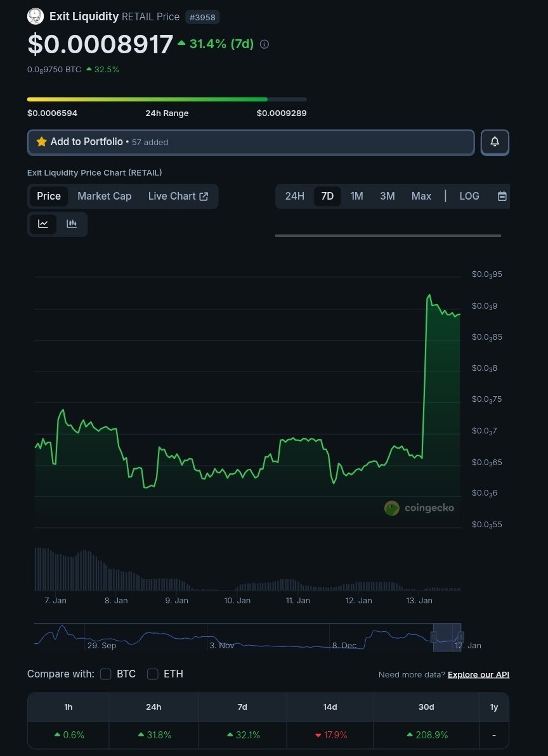Viewport: 548px width, 756px height.
Task: Open Live Chart via external link icon
Action: coord(203,196)
